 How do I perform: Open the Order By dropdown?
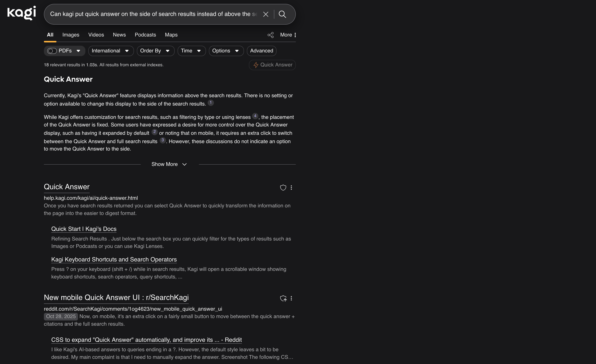tap(155, 51)
